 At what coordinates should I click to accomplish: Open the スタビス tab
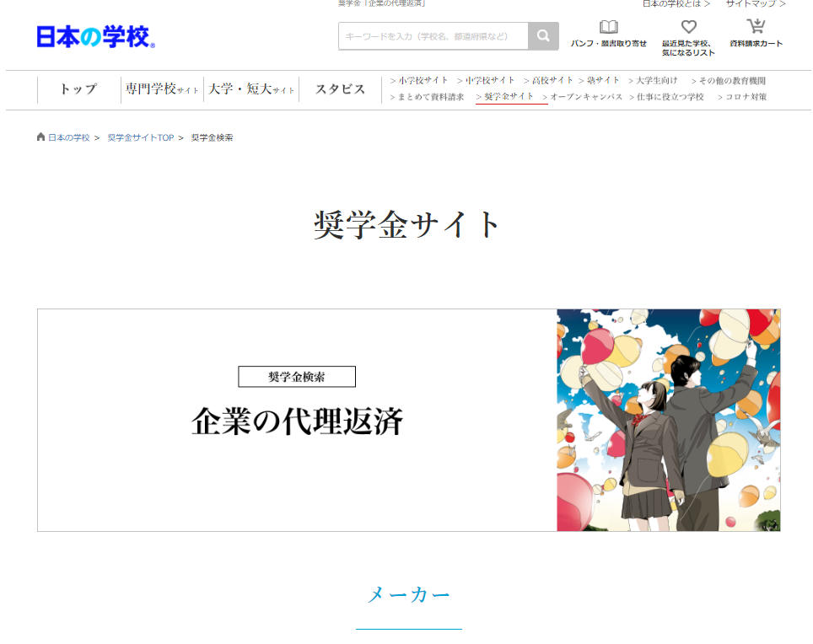click(x=340, y=89)
